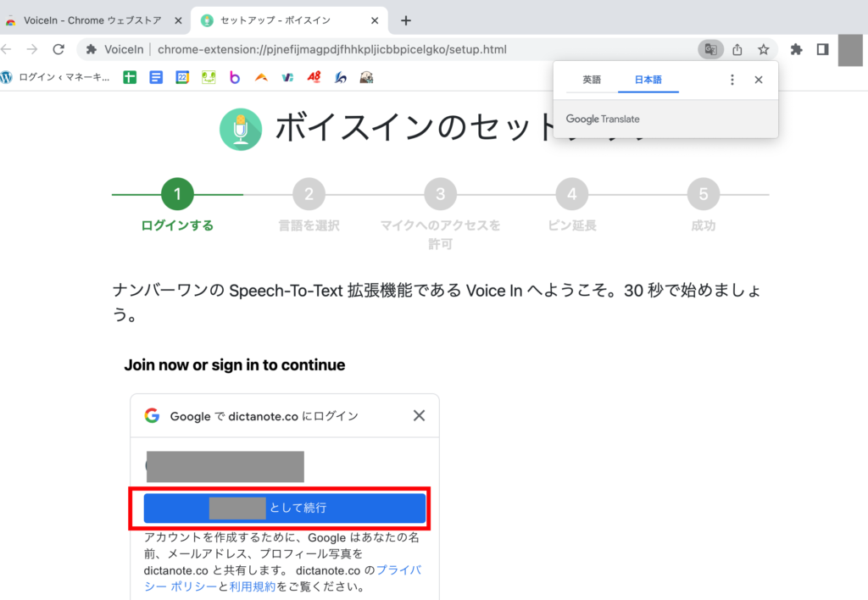Select the 日本語 tab in translate popup
Viewport: 868px width, 600px height.
click(648, 80)
